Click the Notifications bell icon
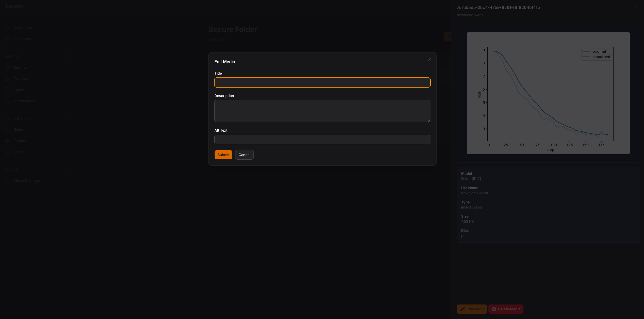This screenshot has height=319, width=644. click(x=8, y=101)
